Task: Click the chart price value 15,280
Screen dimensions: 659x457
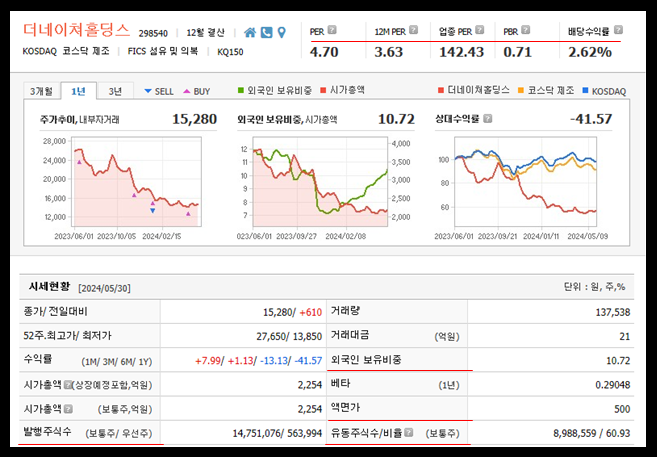Action: point(195,119)
